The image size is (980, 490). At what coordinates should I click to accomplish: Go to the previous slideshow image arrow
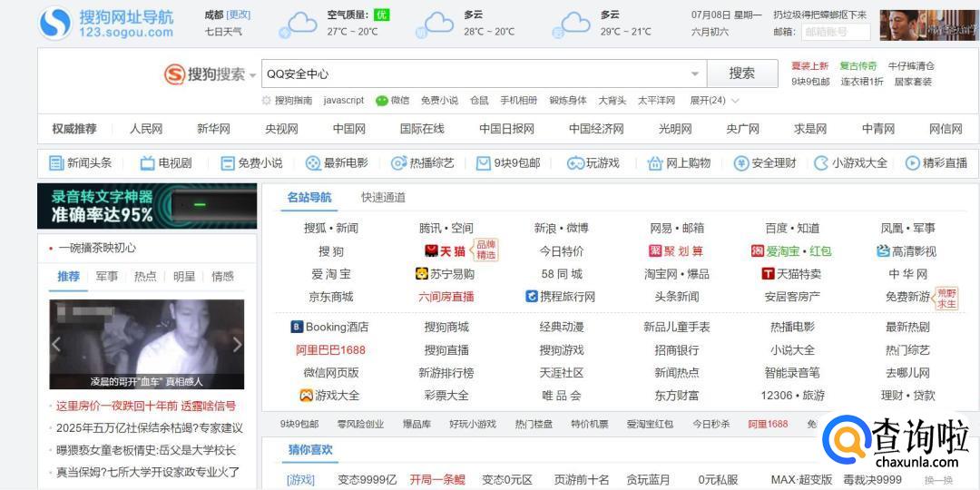point(56,345)
